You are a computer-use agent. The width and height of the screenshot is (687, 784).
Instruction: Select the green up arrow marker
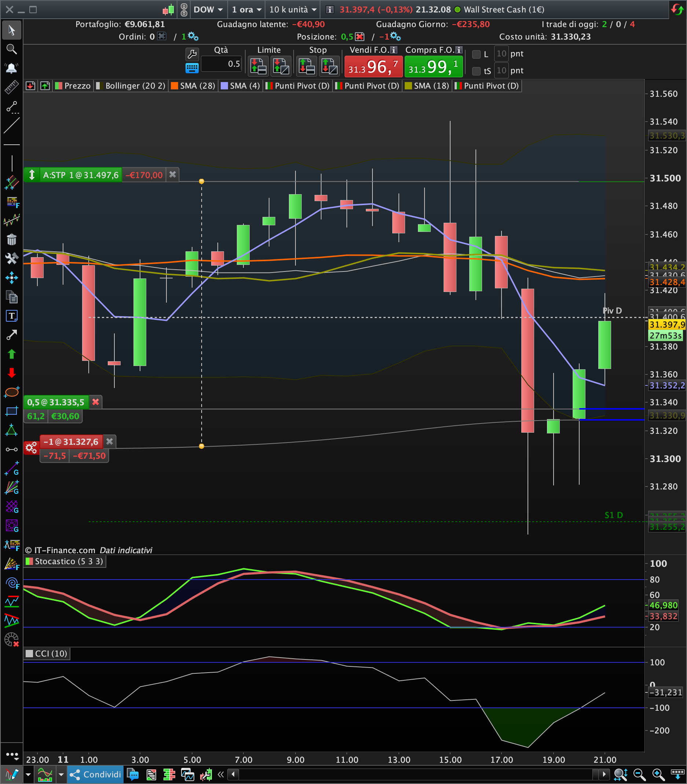click(x=11, y=354)
